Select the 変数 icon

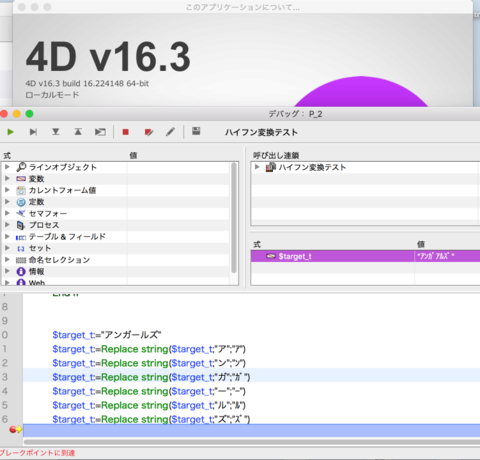pos(21,179)
